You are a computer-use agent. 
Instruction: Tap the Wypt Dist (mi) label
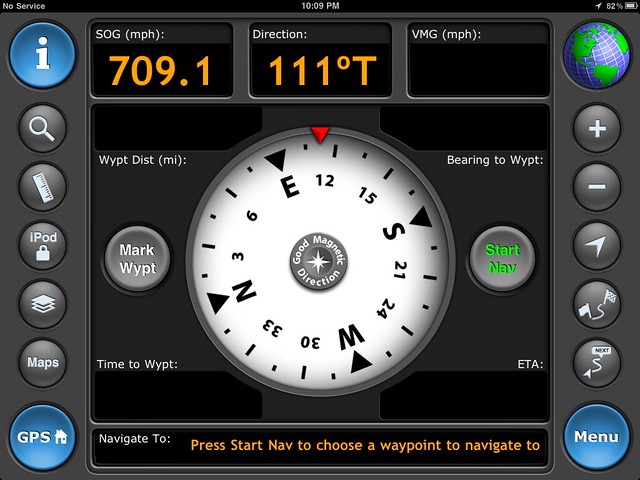(142, 160)
